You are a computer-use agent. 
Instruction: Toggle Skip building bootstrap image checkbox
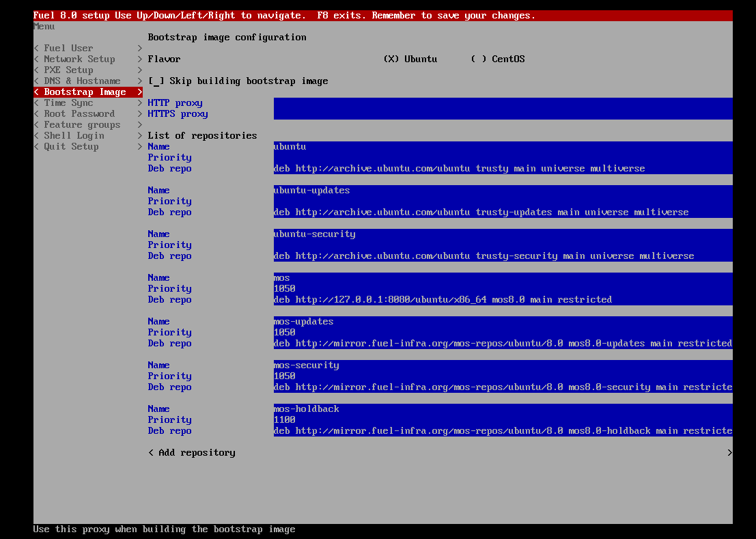[238, 81]
